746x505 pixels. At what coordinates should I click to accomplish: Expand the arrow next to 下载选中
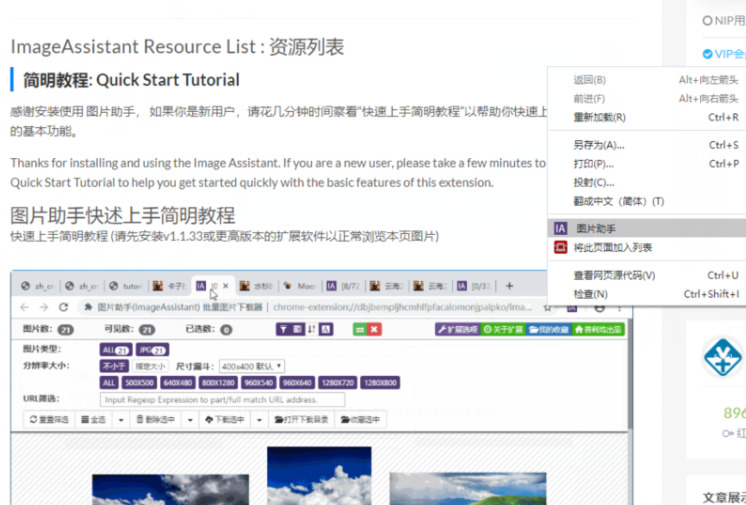259,420
